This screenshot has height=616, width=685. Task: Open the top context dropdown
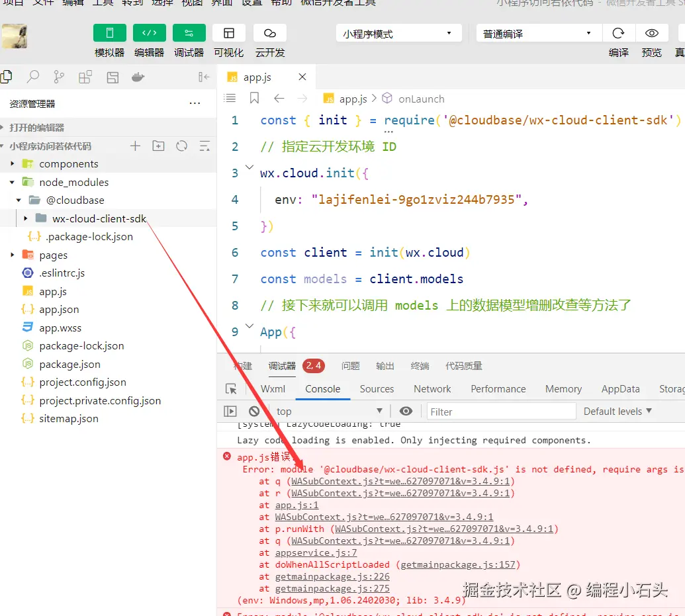330,411
